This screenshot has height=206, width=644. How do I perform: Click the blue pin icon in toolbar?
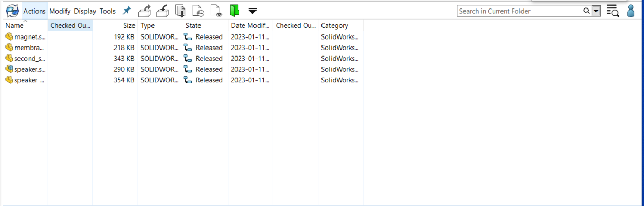(127, 11)
